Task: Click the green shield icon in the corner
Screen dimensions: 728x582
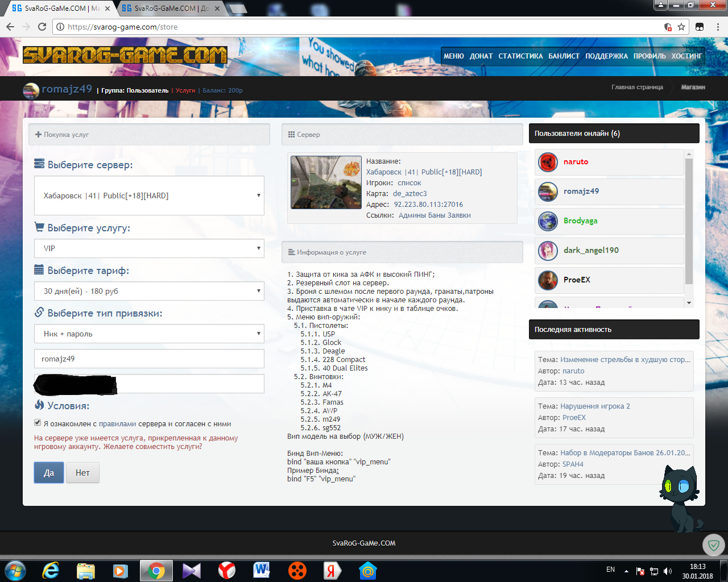Action: [x=713, y=546]
